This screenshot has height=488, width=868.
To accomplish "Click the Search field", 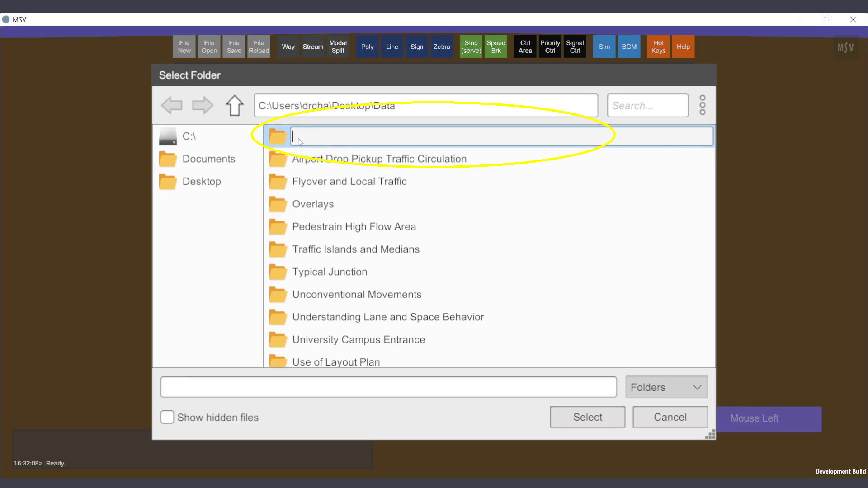I will 647,105.
